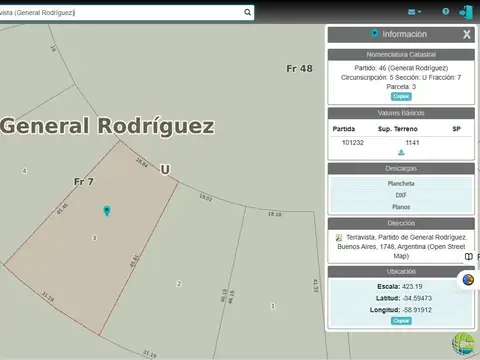Click the Escala value 423.19
Screen dimensions: 480x360
[x=412, y=287]
